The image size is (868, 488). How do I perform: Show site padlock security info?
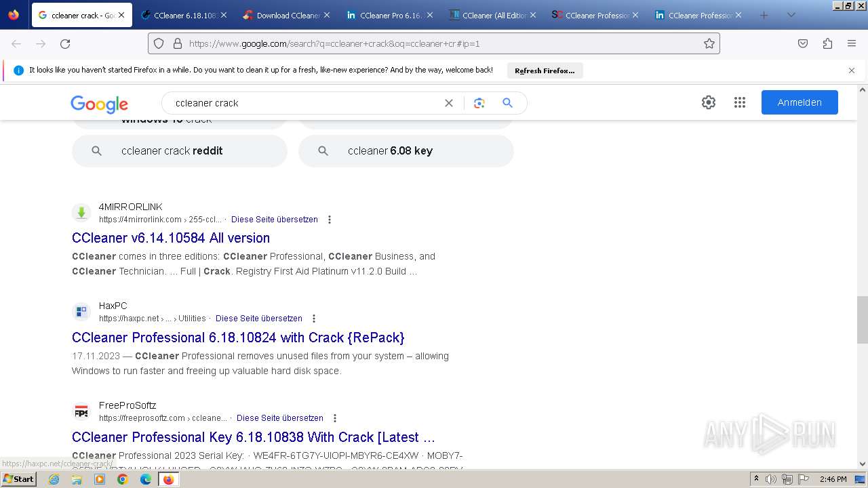(178, 43)
